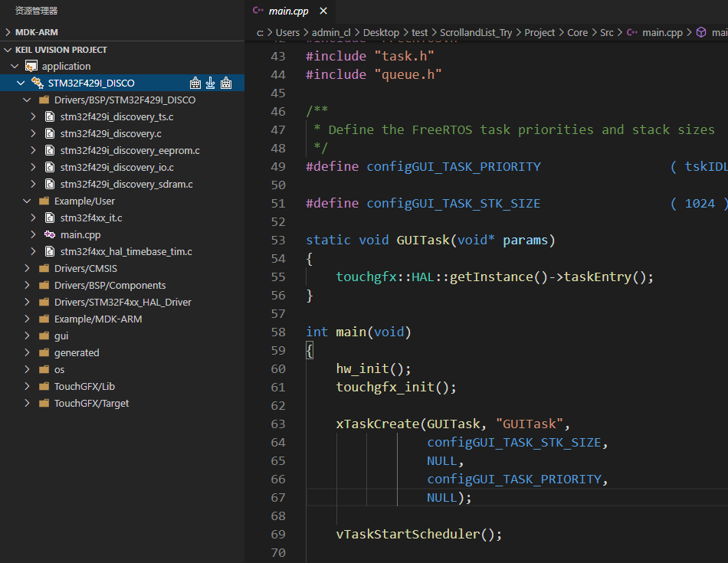Image resolution: width=728 pixels, height=563 pixels.
Task: Open stm32f429i_discovery_io.c file
Action: [x=117, y=167]
